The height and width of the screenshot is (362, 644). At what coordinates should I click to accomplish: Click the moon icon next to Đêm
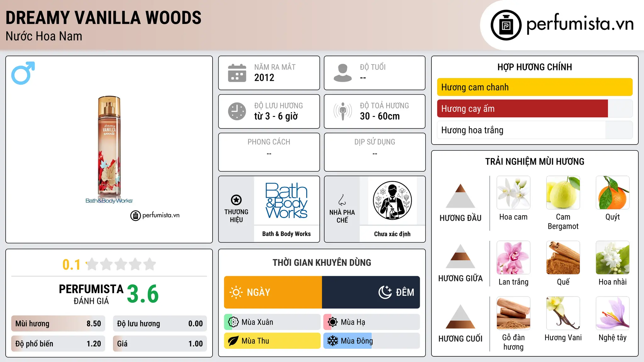coord(385,292)
